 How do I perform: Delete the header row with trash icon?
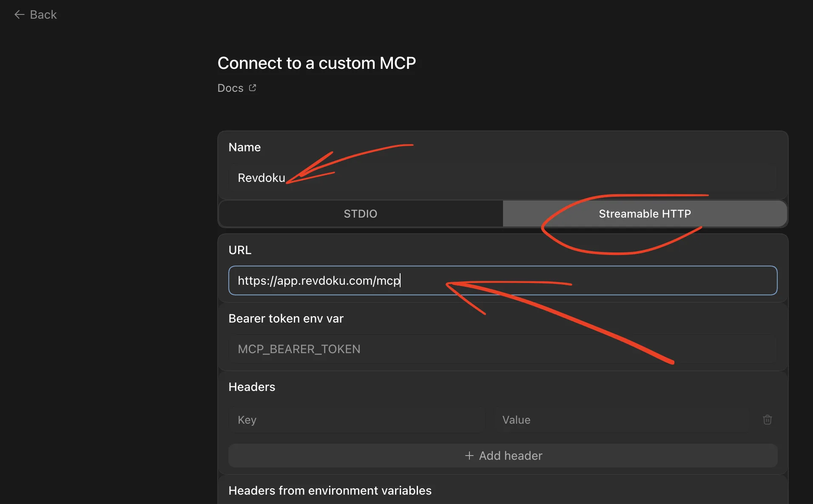pyautogui.click(x=768, y=420)
